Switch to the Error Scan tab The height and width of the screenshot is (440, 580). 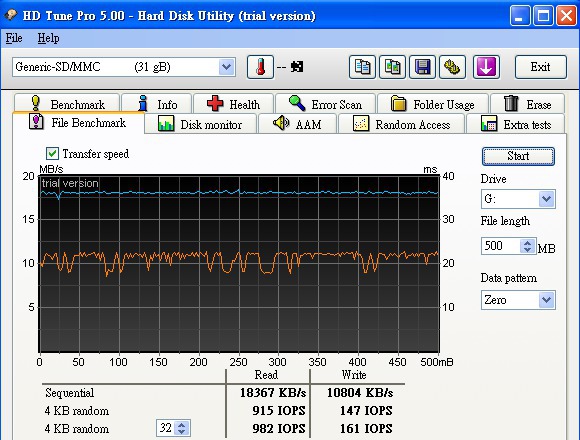(325, 104)
